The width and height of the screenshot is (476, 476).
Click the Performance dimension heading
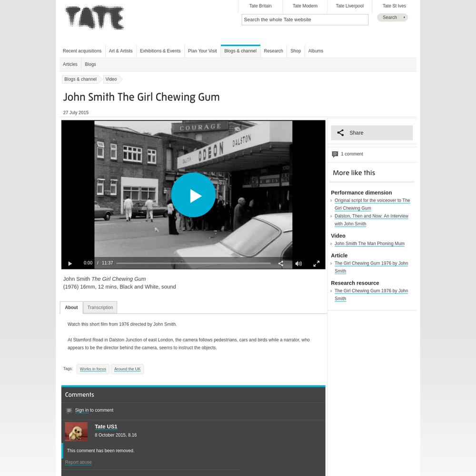(361, 193)
